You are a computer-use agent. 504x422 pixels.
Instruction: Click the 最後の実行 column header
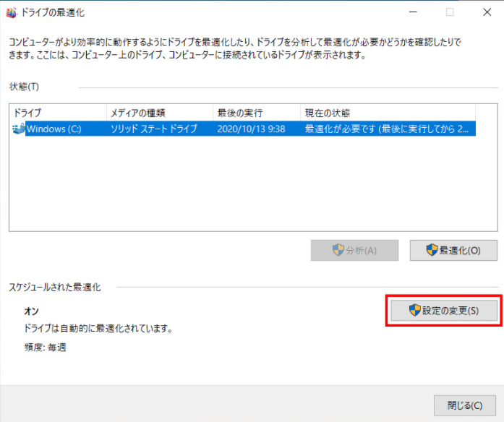coord(257,113)
